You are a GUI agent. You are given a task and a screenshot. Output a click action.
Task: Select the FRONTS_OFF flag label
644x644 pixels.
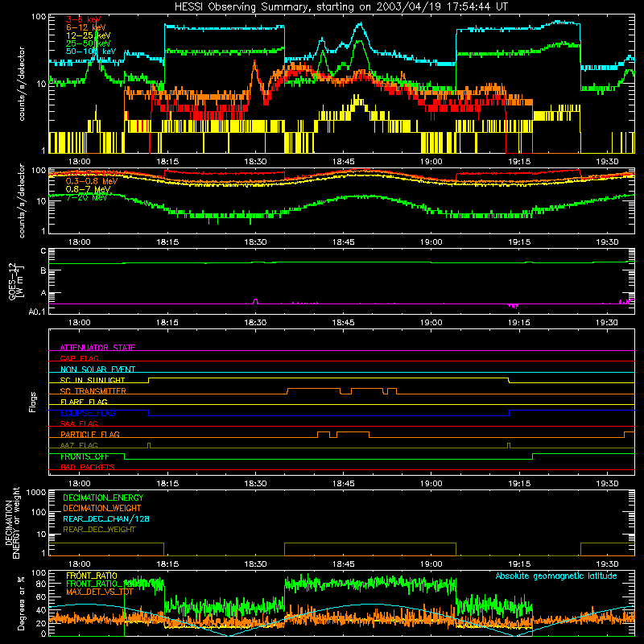[85, 456]
